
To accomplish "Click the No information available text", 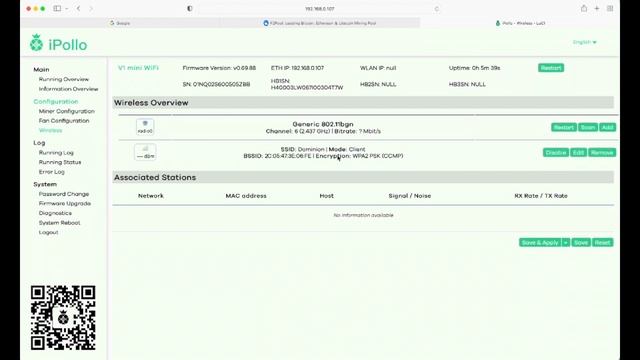I will [363, 215].
